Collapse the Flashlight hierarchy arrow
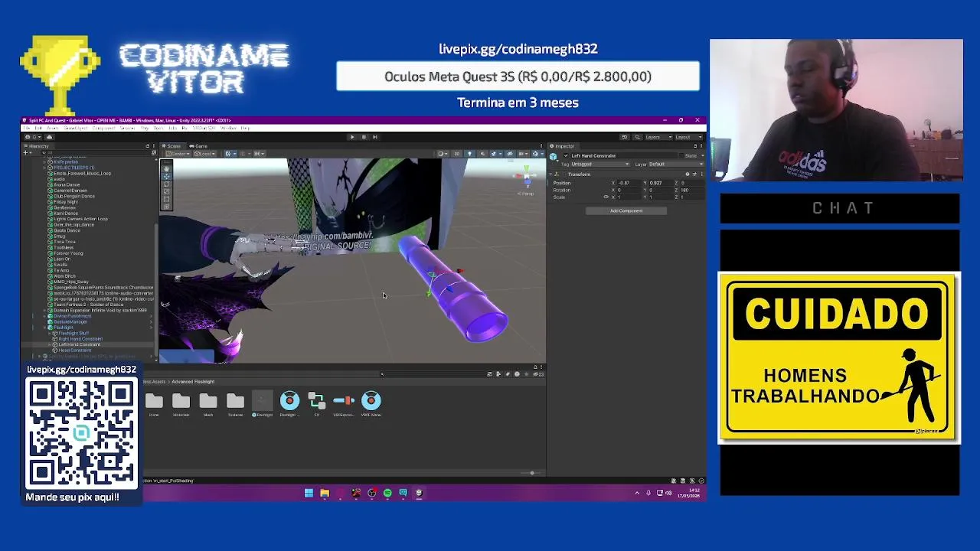 (x=44, y=328)
